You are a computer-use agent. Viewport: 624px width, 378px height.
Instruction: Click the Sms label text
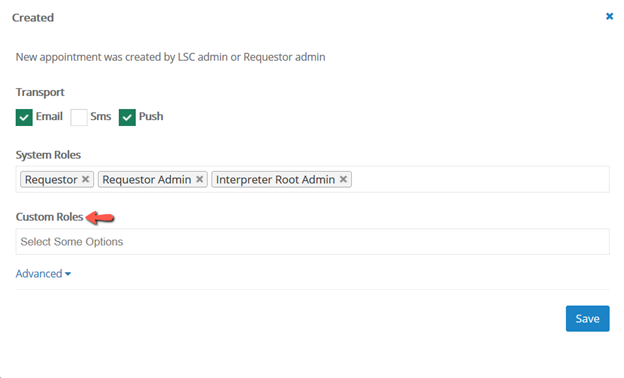tap(101, 116)
